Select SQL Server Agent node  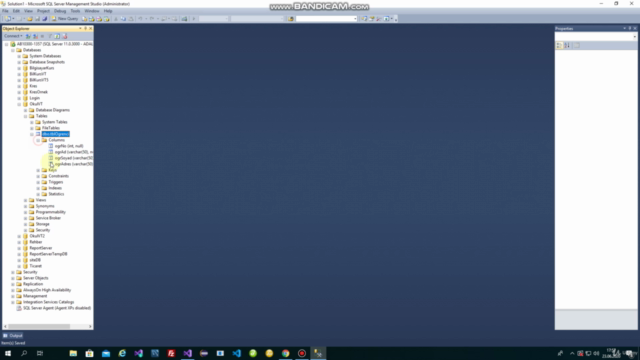pyautogui.click(x=57, y=308)
